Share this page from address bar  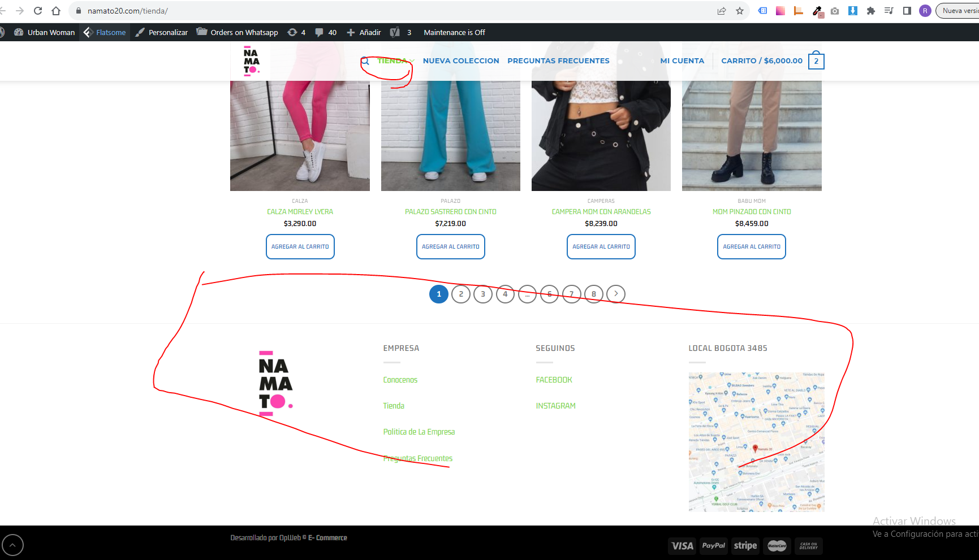(722, 11)
